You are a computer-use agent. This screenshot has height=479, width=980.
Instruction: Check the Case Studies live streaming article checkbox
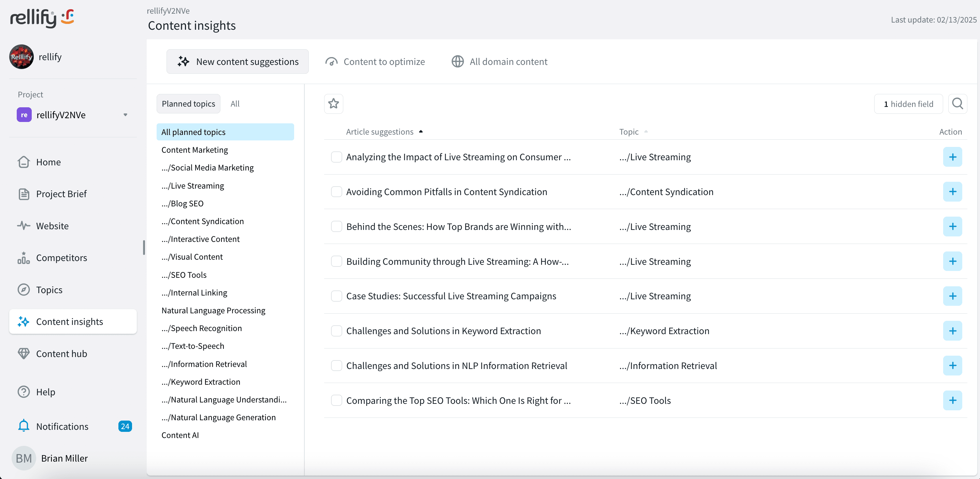[x=336, y=296]
